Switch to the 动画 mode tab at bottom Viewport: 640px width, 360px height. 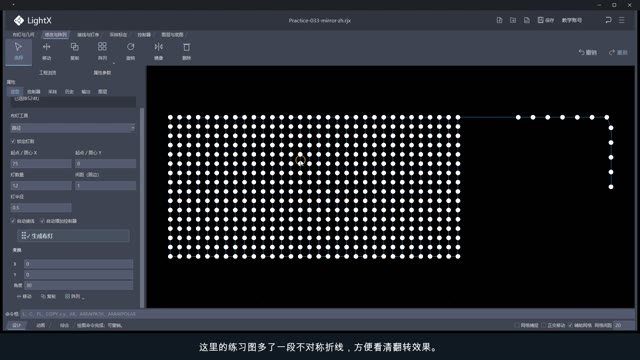[40, 325]
